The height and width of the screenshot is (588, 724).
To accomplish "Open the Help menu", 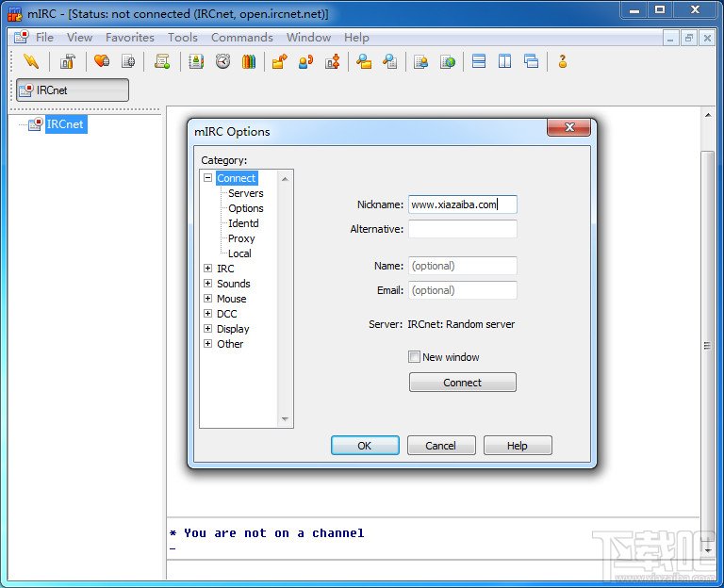I will click(356, 38).
